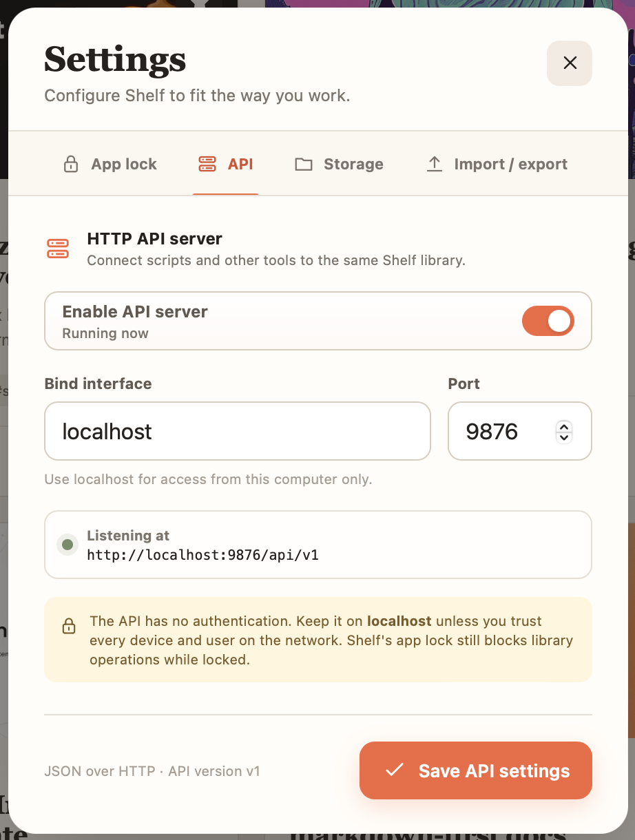Click the server icon on API tab
Image resolution: width=635 pixels, height=840 pixels.
207,164
